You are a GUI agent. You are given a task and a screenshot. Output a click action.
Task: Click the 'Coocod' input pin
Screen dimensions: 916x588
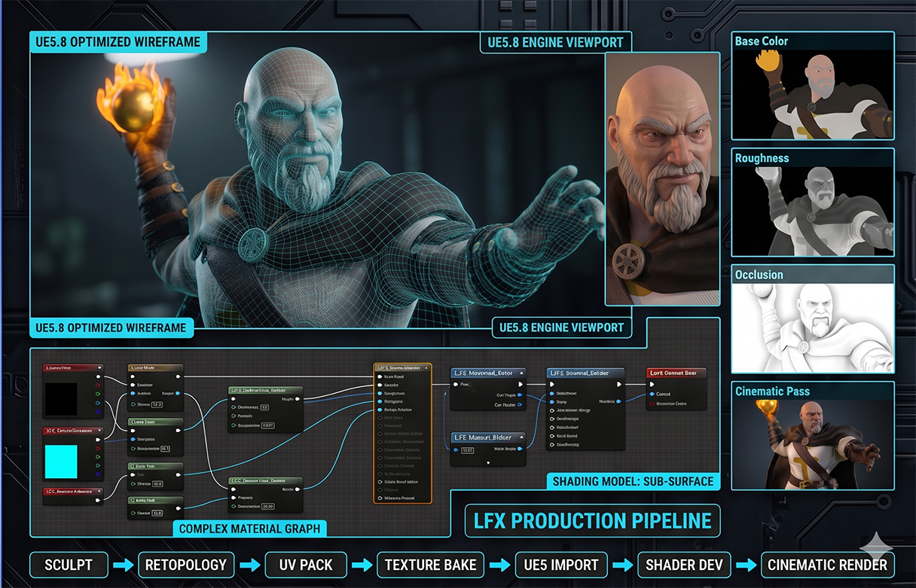652,394
